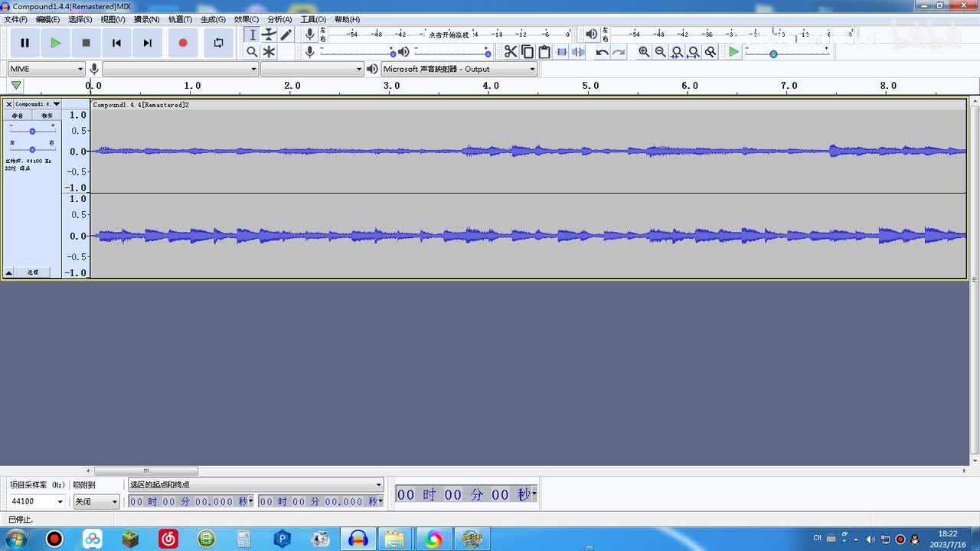This screenshot has height=551, width=980.
Task: Pause playback with the Pause button
Action: pyautogui.click(x=24, y=43)
